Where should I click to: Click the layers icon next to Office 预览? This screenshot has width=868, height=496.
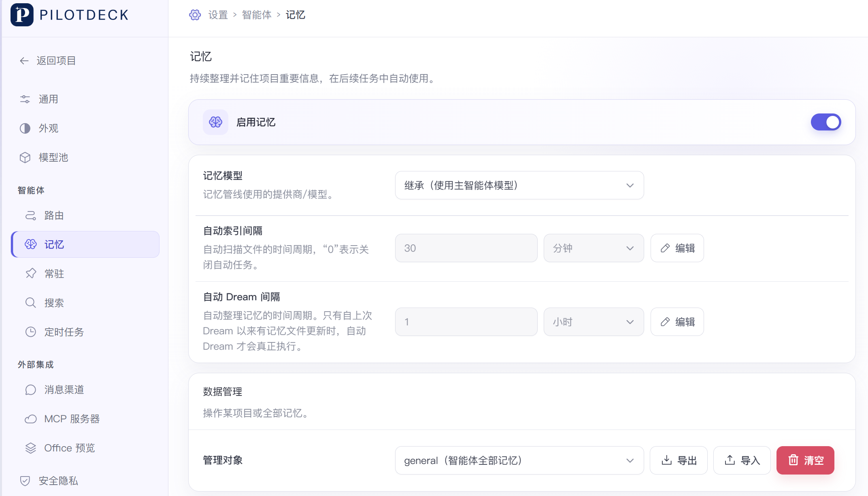(x=31, y=448)
